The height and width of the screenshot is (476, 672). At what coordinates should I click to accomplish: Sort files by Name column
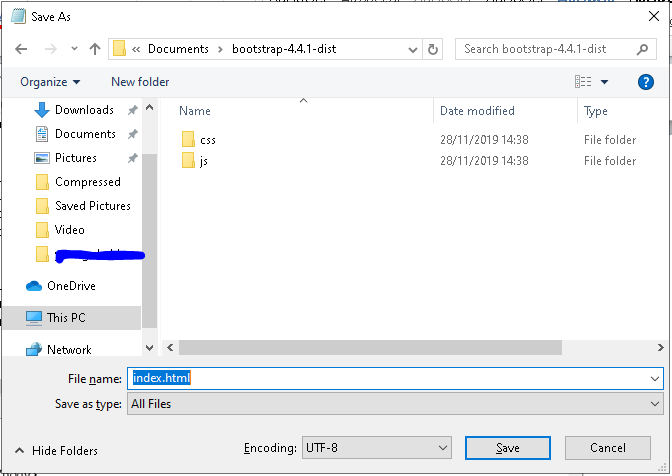coord(195,111)
